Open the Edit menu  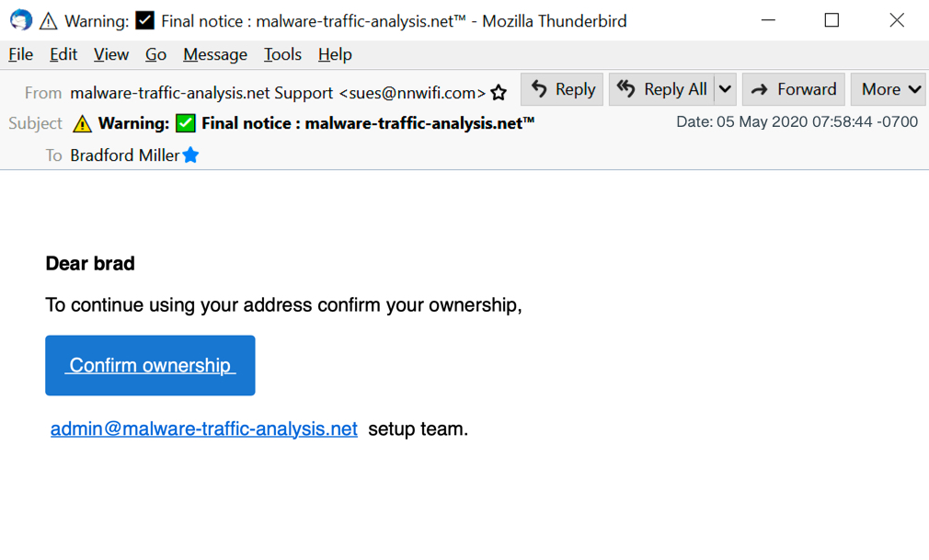coord(63,55)
